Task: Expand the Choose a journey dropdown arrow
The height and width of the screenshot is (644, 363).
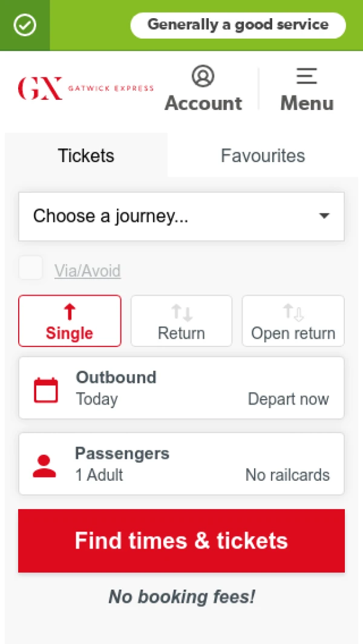Action: click(324, 216)
